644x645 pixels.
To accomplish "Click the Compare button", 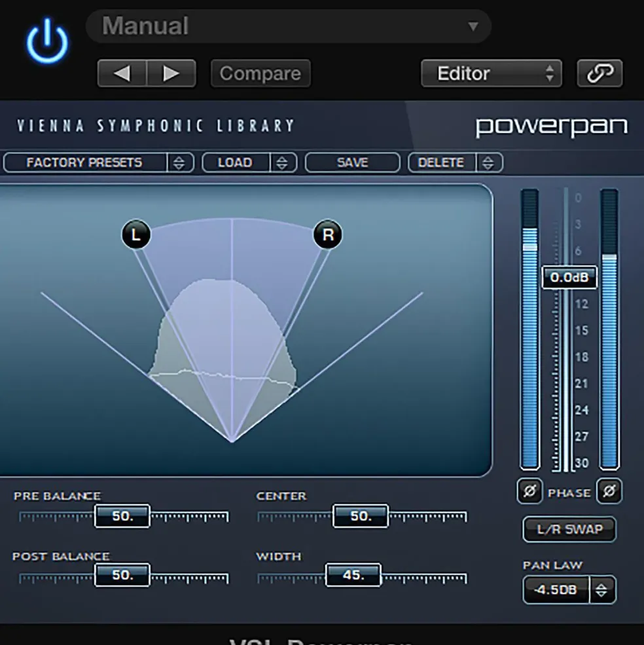I will tap(260, 73).
